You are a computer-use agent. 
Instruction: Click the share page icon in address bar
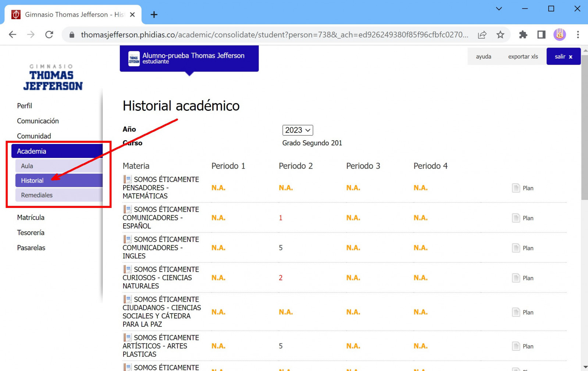tap(482, 35)
